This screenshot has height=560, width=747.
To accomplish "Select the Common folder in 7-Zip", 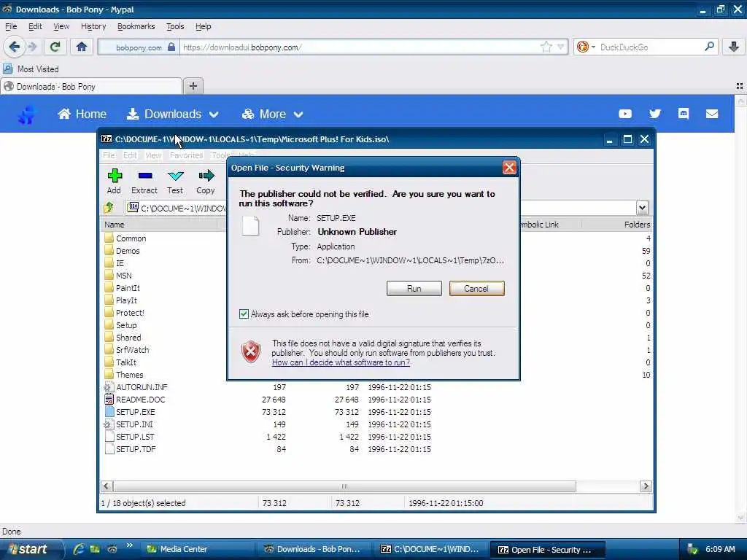I will [131, 238].
